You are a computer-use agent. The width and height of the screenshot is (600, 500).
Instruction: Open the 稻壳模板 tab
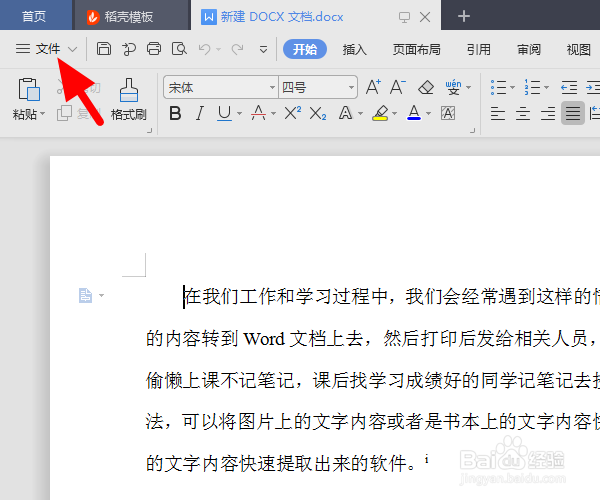coord(132,16)
